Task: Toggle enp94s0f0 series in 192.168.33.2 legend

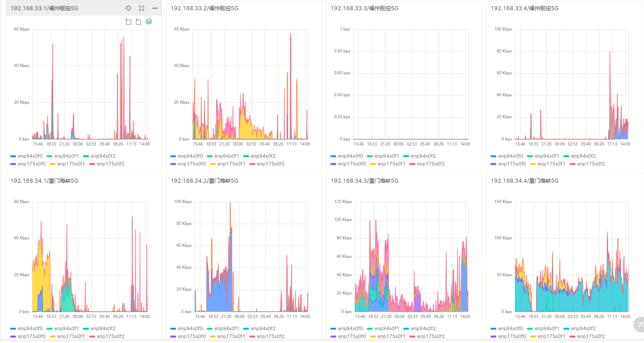Action: point(186,156)
